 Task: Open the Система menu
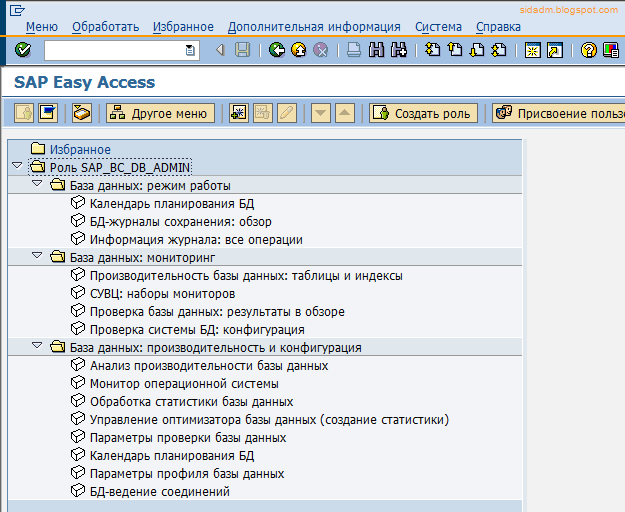coord(438,27)
